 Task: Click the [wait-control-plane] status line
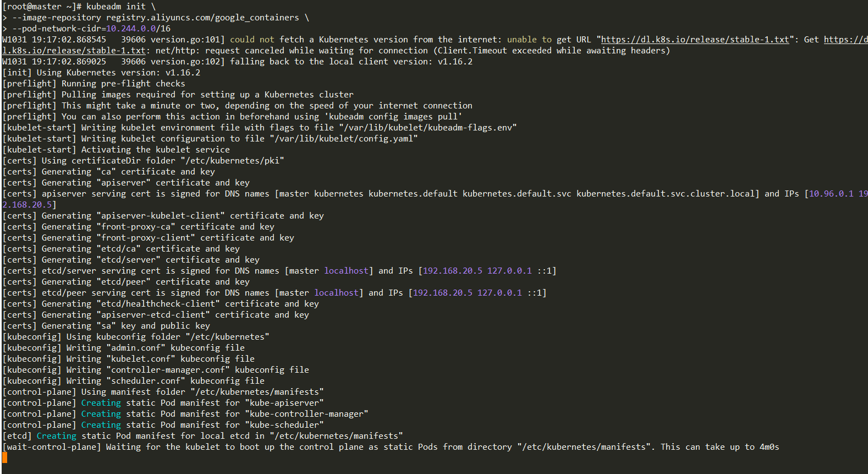pyautogui.click(x=391, y=447)
